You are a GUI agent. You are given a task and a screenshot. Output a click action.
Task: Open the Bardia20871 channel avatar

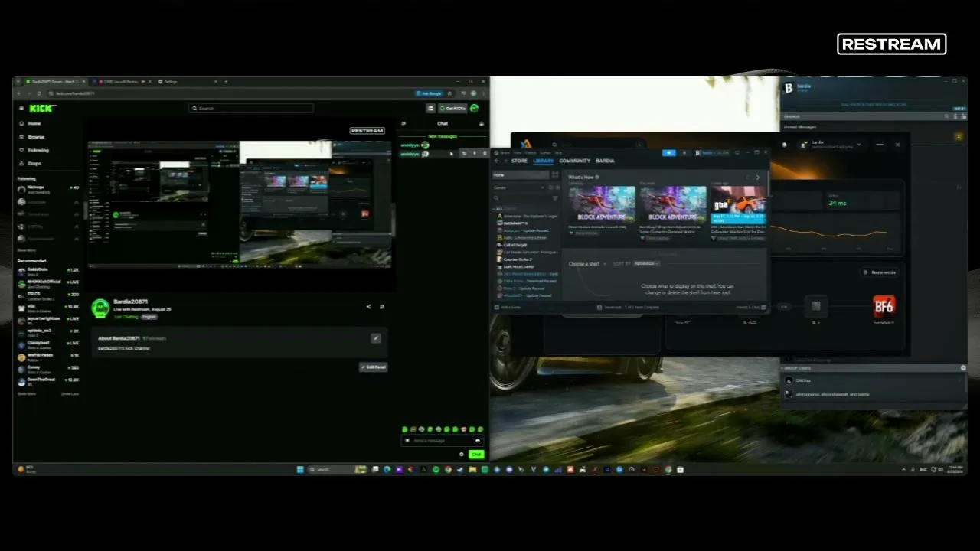click(100, 308)
